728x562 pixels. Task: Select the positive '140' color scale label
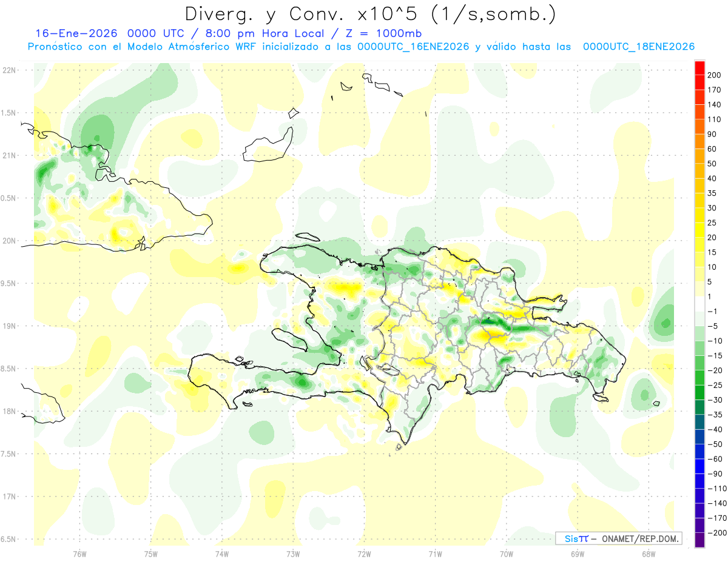pyautogui.click(x=715, y=105)
